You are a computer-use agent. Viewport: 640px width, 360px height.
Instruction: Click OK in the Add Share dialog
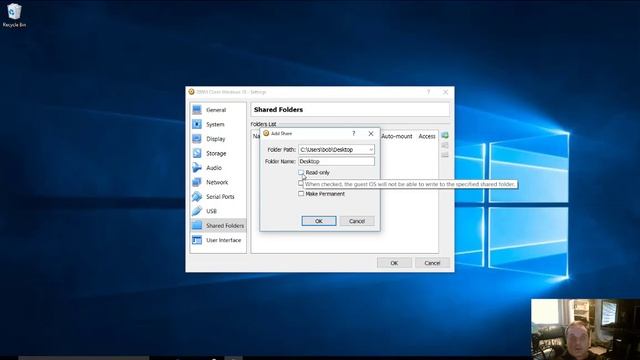coord(319,221)
